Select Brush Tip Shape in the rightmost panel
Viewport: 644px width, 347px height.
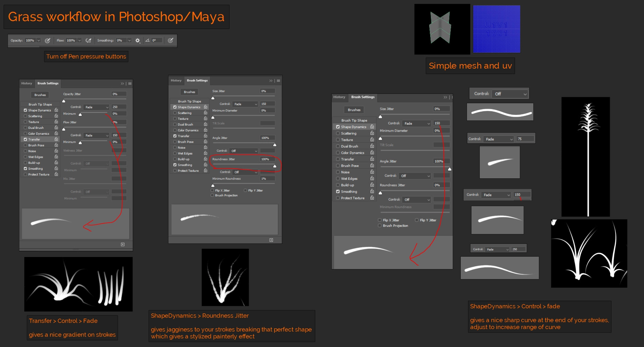tap(354, 121)
